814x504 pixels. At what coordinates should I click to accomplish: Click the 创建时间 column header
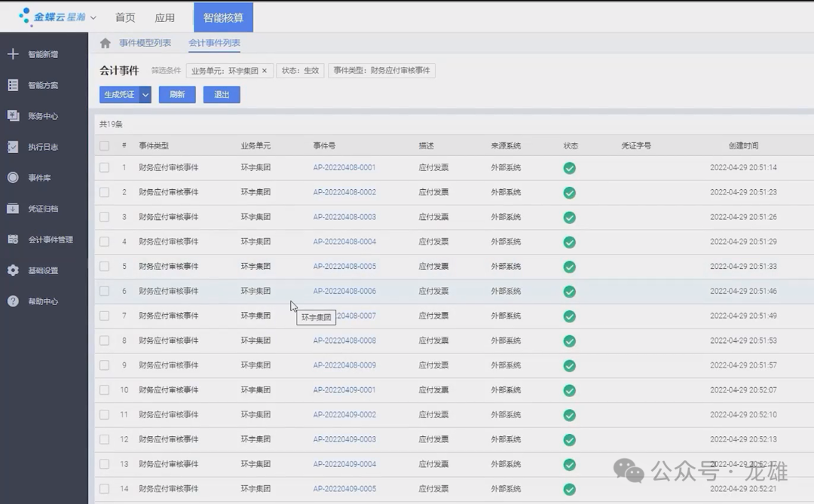(743, 145)
